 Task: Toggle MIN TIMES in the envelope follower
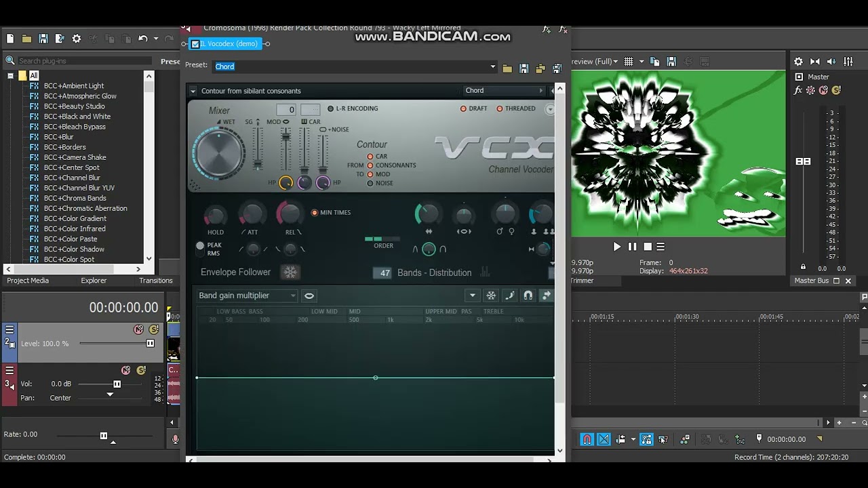[315, 212]
